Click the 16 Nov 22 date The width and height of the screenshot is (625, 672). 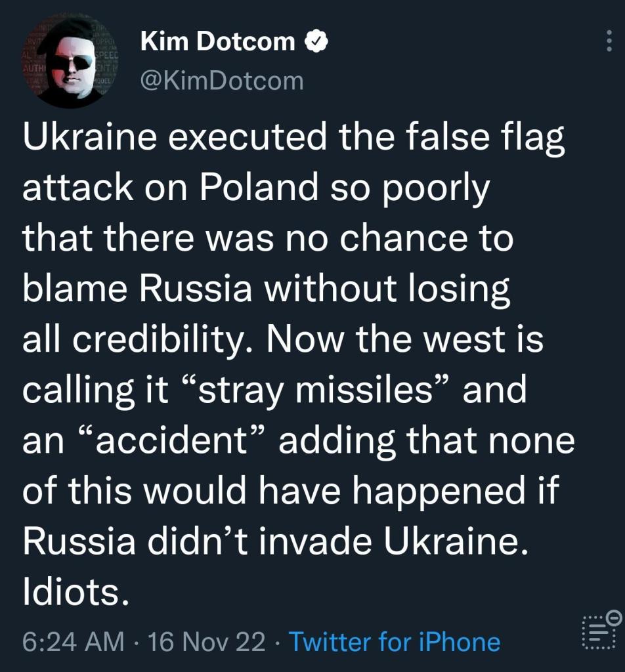coord(207,641)
